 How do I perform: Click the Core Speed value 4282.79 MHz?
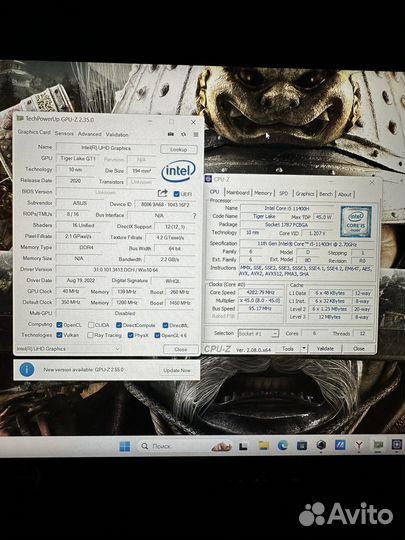(261, 292)
